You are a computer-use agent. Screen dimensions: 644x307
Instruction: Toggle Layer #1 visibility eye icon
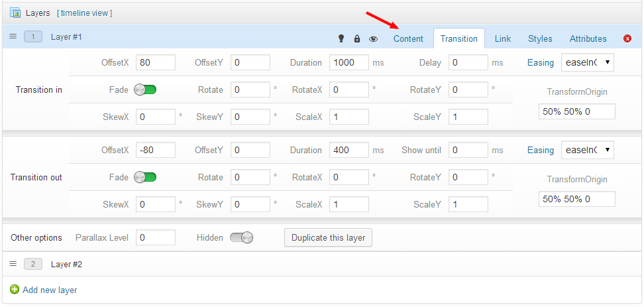click(373, 38)
